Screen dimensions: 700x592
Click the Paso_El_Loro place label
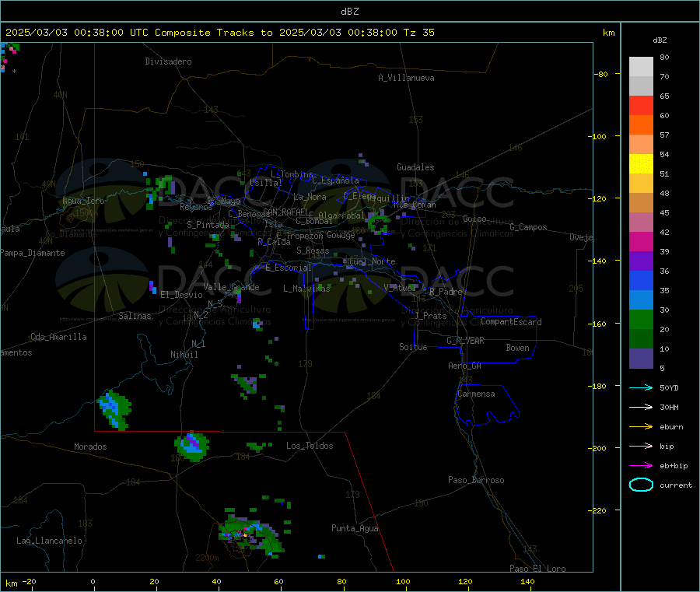pyautogui.click(x=537, y=569)
